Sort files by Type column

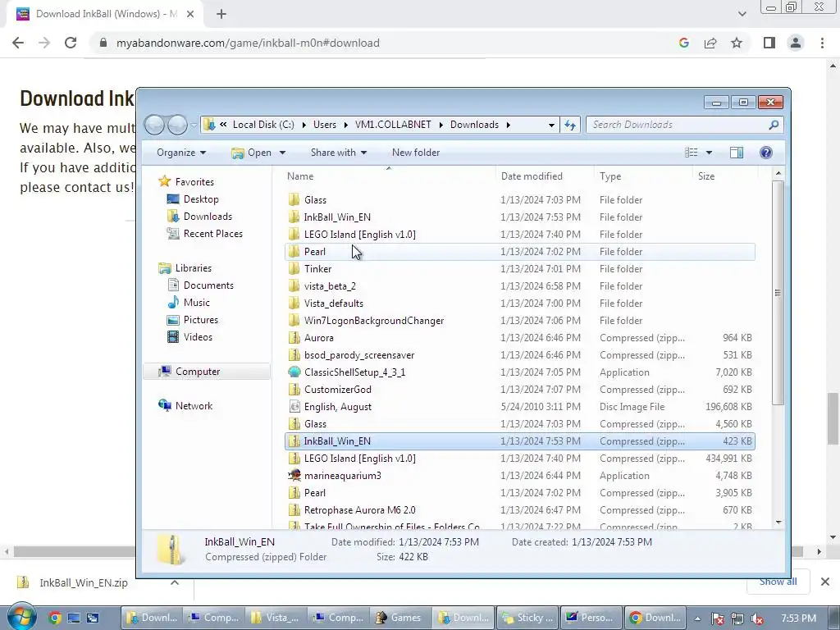643,176
